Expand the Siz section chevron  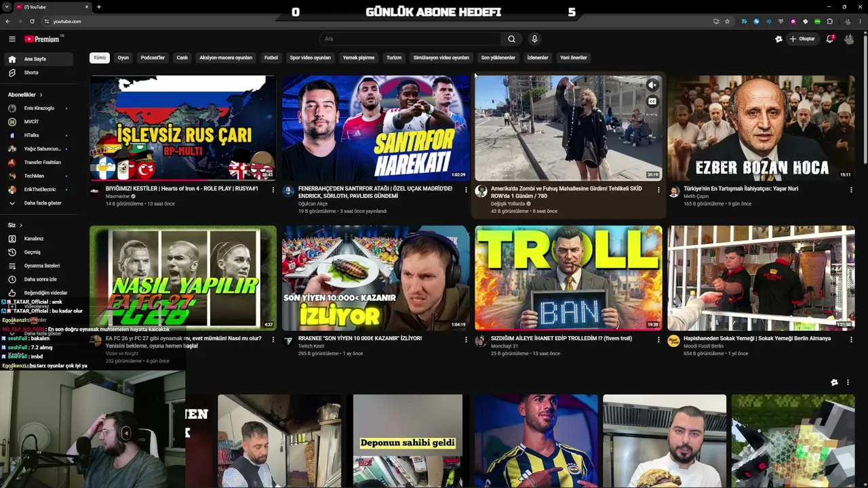coord(20,225)
